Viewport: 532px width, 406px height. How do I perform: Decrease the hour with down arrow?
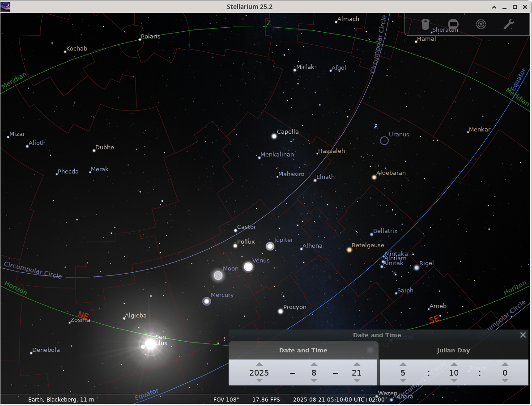(403, 381)
